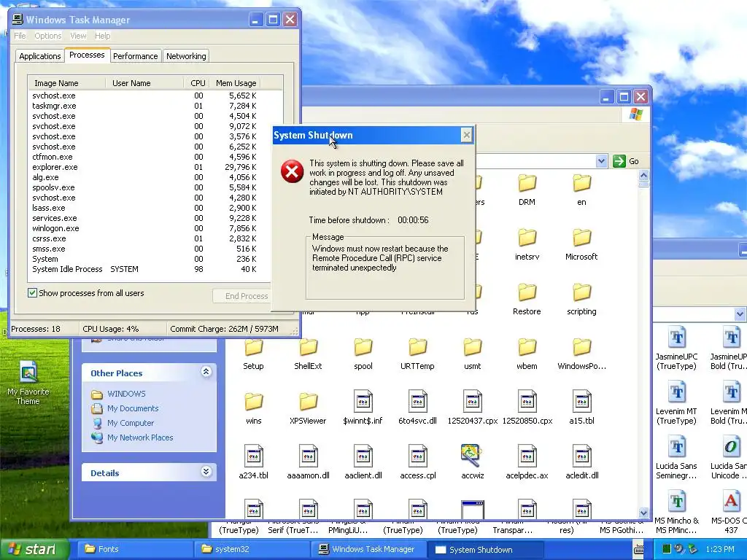
Task: Open the URTTemp folder
Action: 418,354
